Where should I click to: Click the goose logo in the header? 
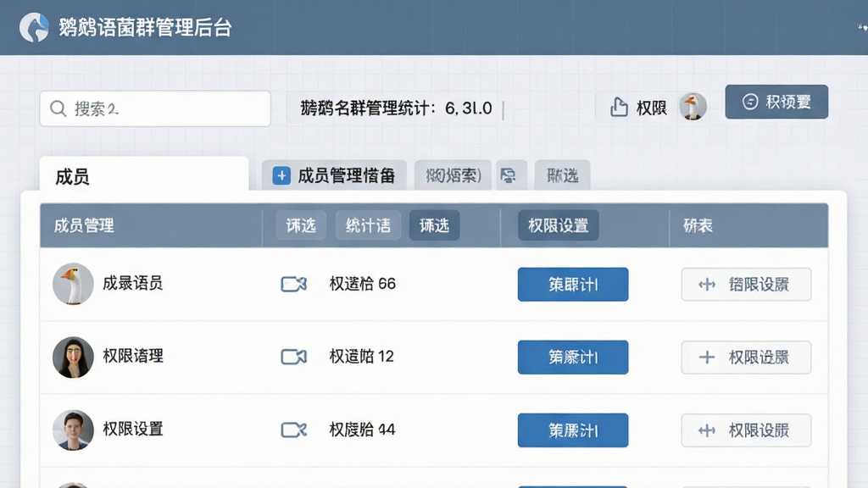tap(34, 27)
